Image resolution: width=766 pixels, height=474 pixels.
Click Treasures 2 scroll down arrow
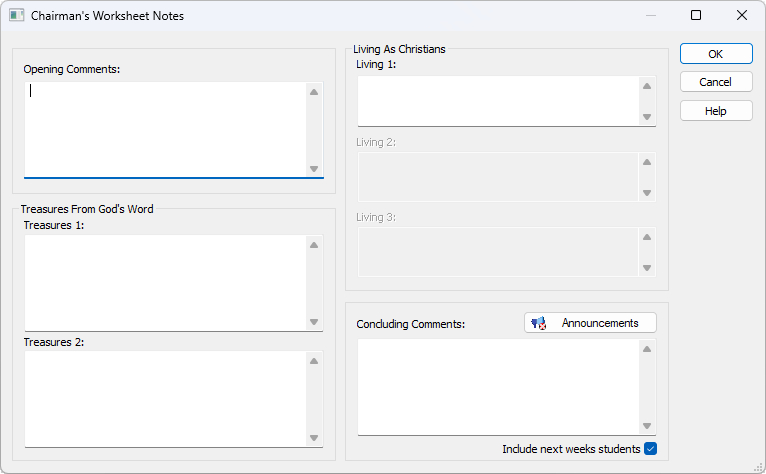click(x=314, y=438)
